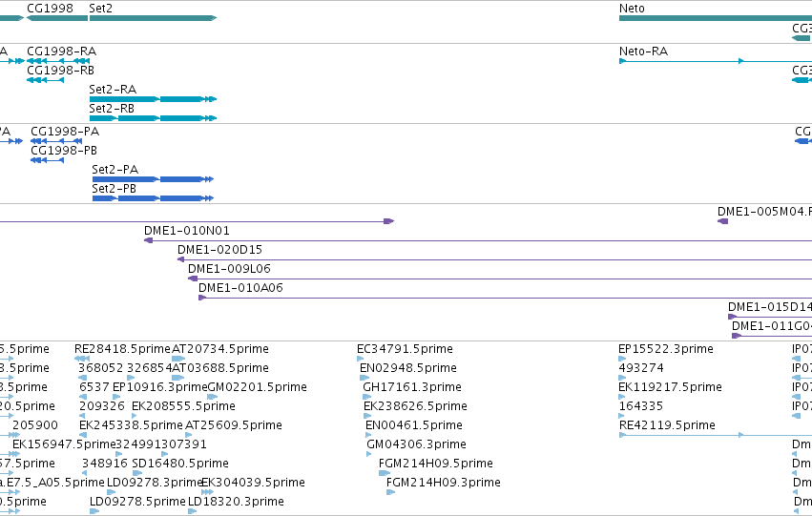Select the Set2-PA protein feature
Image resolution: width=812 pixels, height=516 pixels.
tap(153, 179)
